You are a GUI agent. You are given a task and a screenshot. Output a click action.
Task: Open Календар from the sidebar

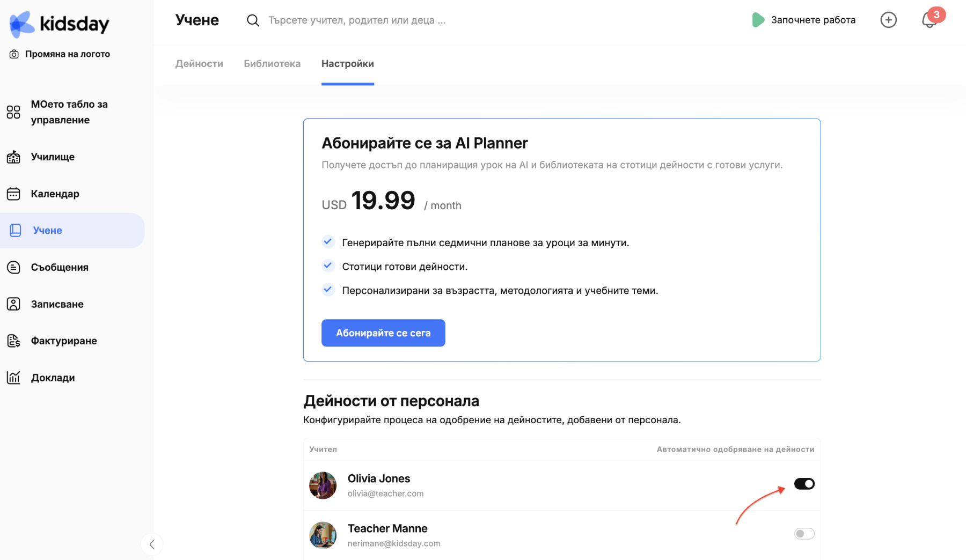(x=55, y=194)
